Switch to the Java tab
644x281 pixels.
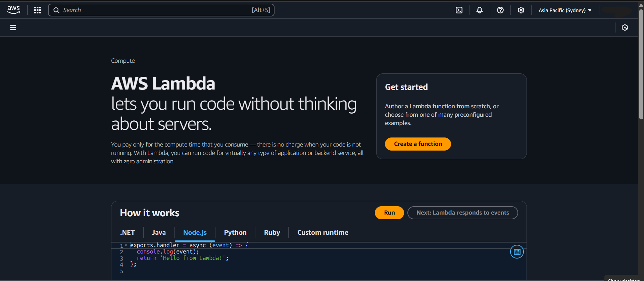coord(159,232)
